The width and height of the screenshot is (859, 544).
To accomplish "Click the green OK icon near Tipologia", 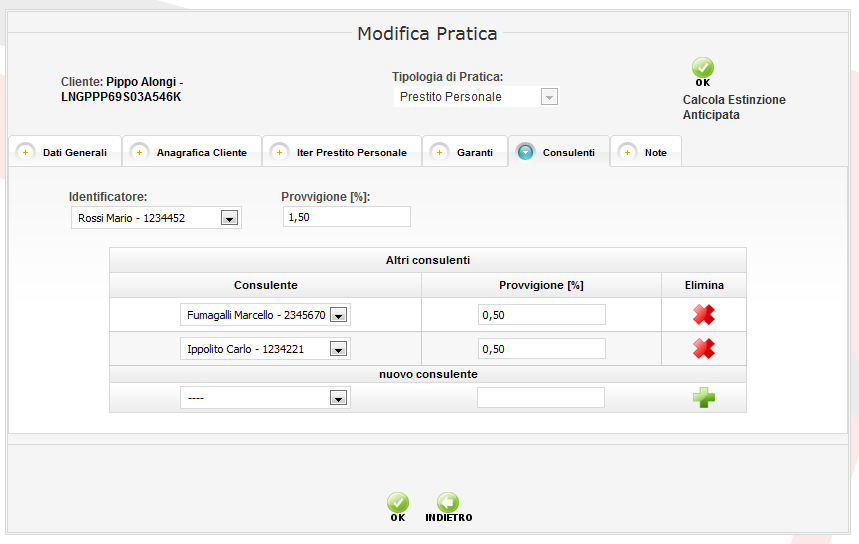I will (702, 68).
